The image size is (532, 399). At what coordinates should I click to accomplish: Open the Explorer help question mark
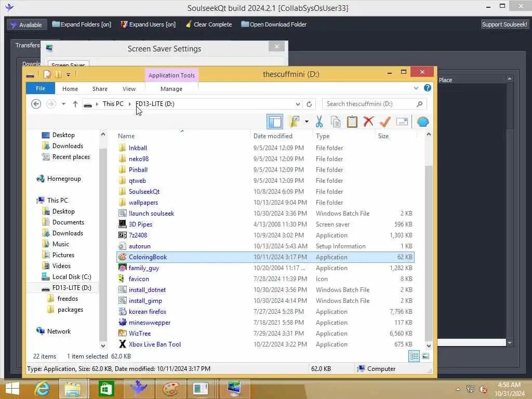[x=428, y=88]
